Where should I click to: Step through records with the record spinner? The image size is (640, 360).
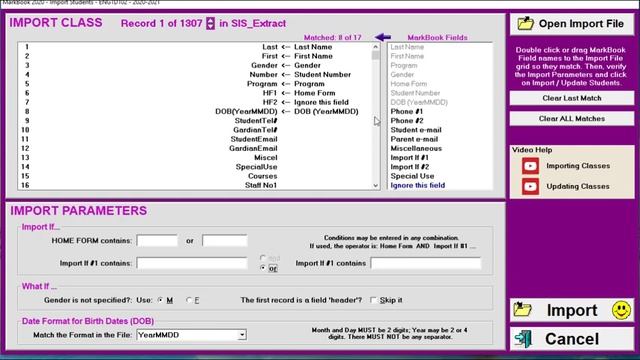click(x=210, y=23)
